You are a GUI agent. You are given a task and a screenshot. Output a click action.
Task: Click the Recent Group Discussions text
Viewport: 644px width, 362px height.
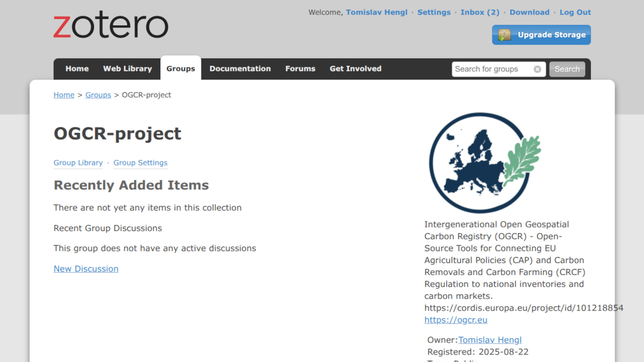click(108, 228)
